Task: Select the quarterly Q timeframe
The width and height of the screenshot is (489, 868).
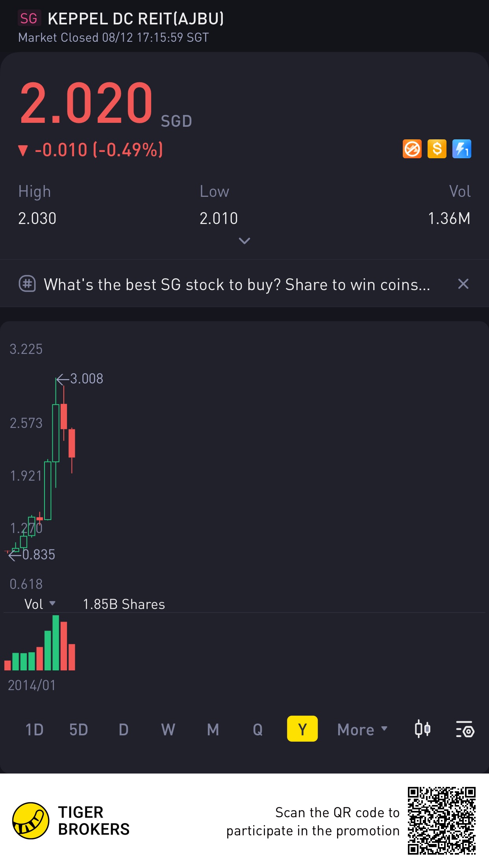Action: tap(257, 729)
